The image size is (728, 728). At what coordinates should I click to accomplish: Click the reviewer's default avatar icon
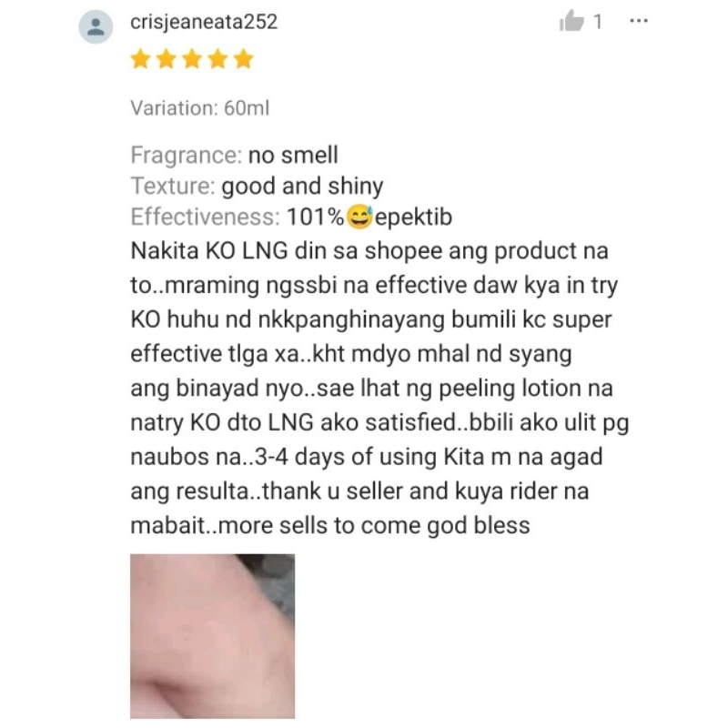(x=96, y=26)
